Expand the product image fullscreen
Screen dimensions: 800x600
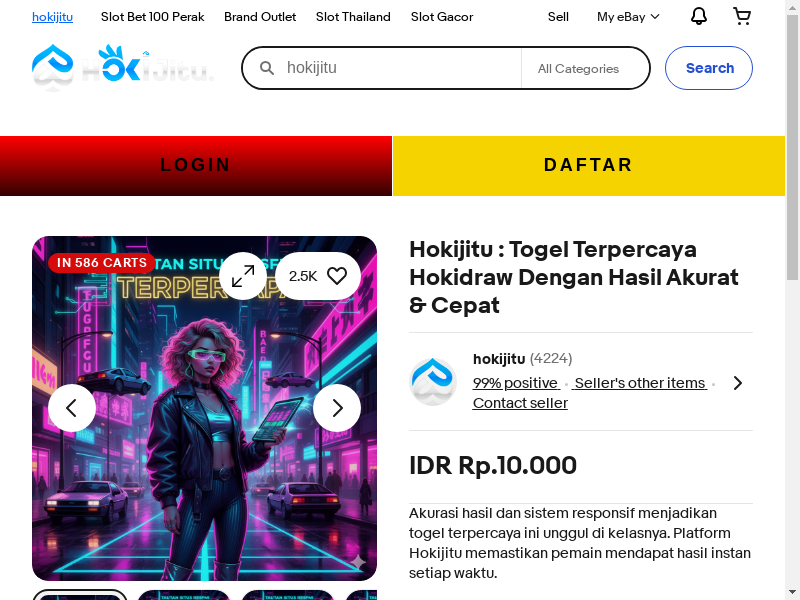243,276
